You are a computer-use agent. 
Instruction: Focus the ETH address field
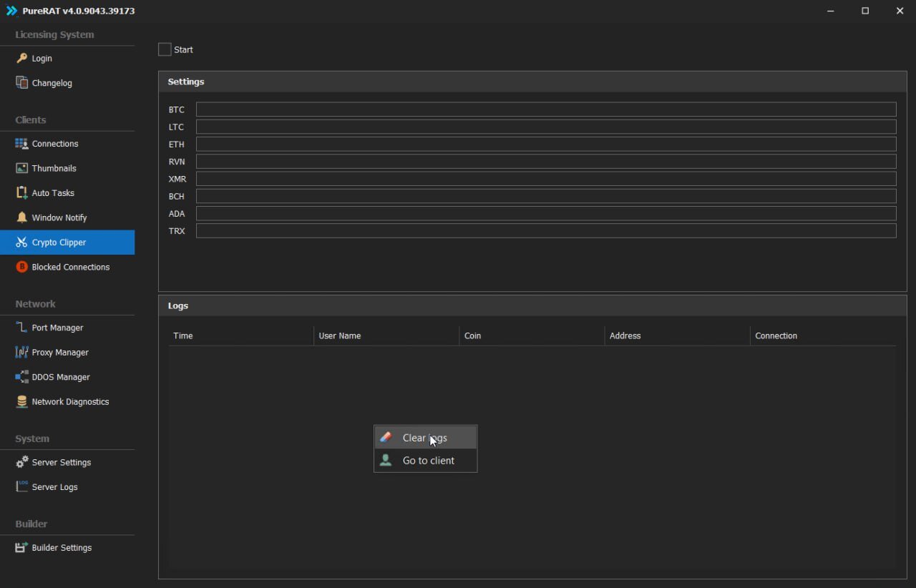(546, 144)
